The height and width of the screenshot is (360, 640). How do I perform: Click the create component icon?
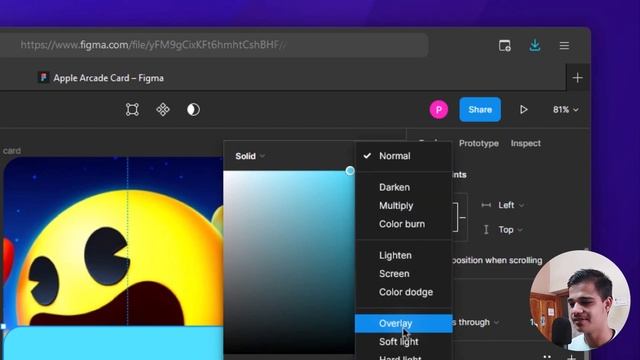[163, 109]
